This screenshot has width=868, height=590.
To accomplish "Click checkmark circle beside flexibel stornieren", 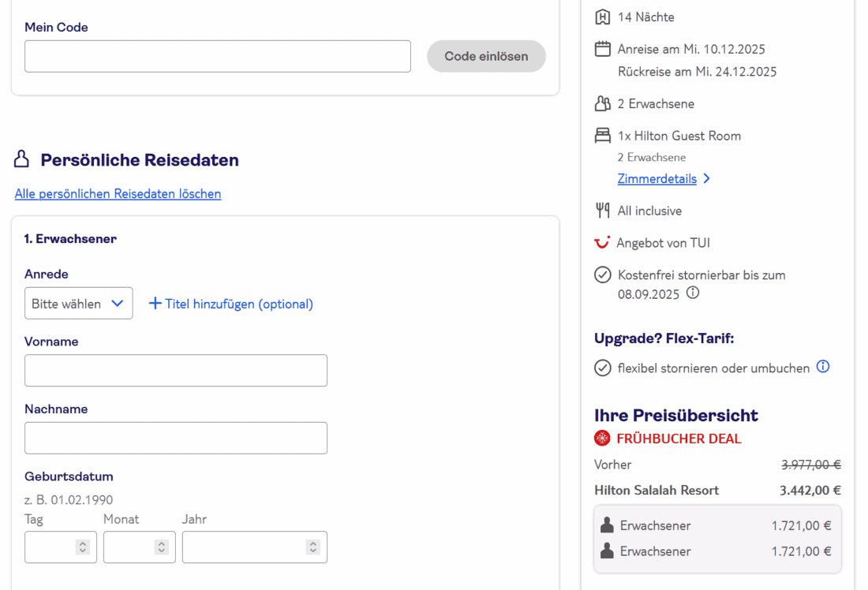I will 603,368.
